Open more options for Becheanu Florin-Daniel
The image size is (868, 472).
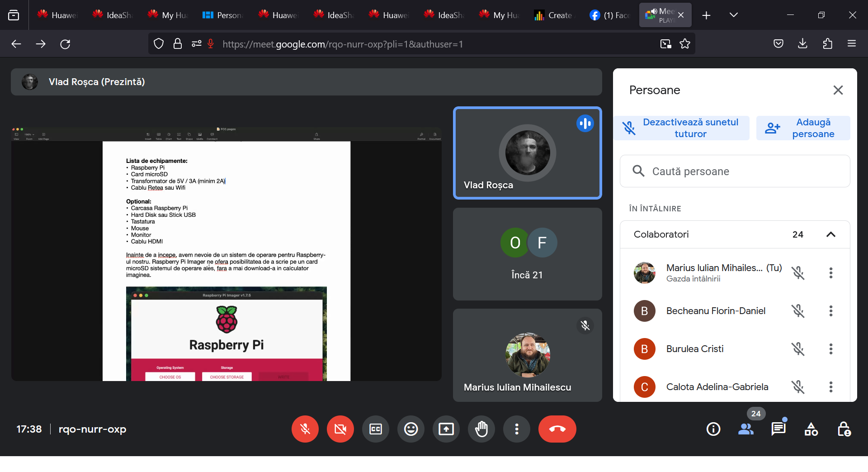830,311
